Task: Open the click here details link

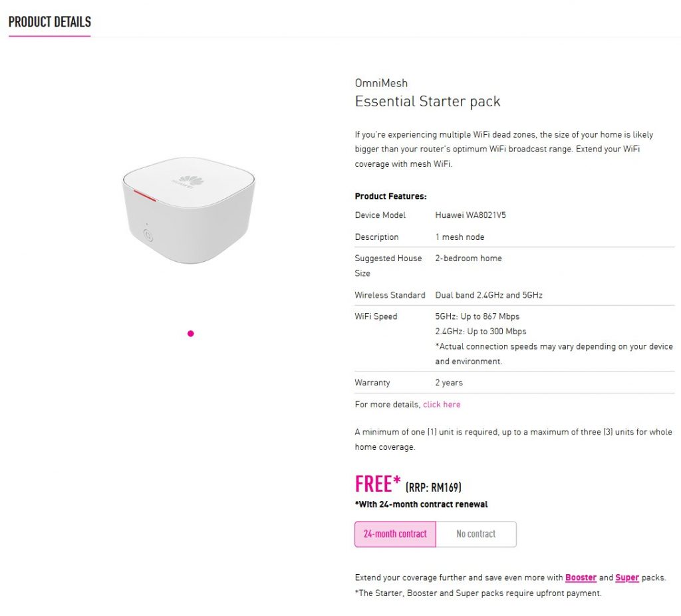Action: pyautogui.click(x=442, y=405)
